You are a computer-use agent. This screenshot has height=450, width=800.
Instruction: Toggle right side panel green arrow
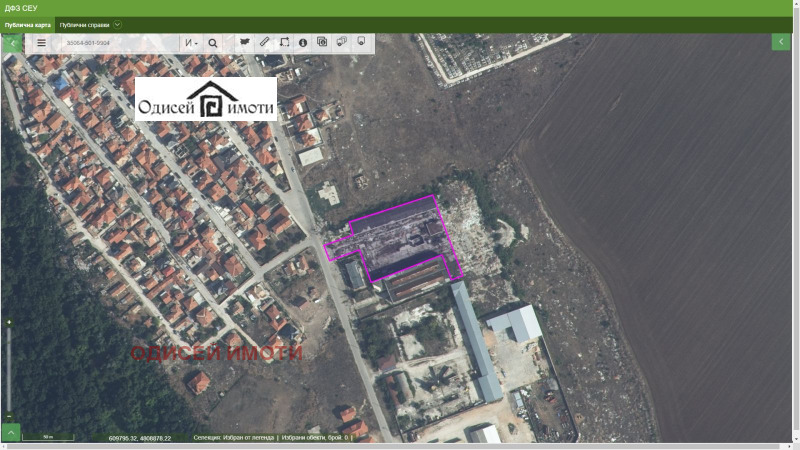pyautogui.click(x=780, y=41)
